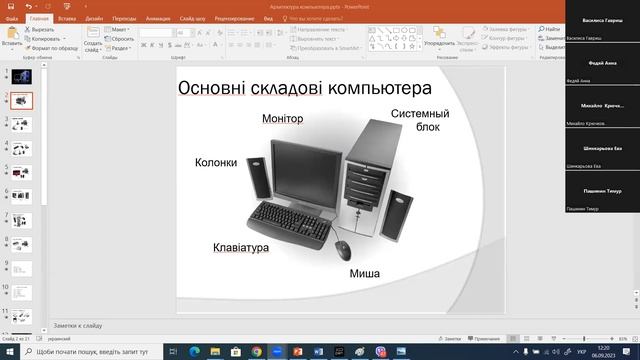
Task: Toggle italic К formatting
Action: click(x=152, y=45)
